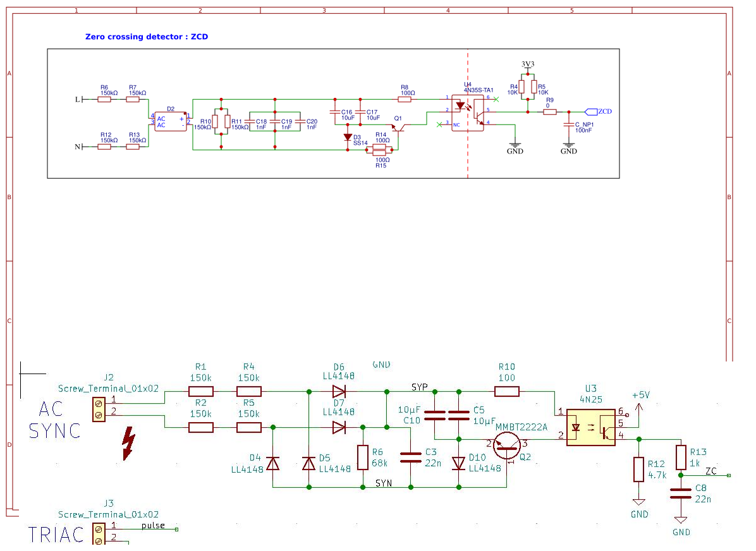756x551 pixels.
Task: Click screw terminal J2 symbol
Action: tap(98, 409)
